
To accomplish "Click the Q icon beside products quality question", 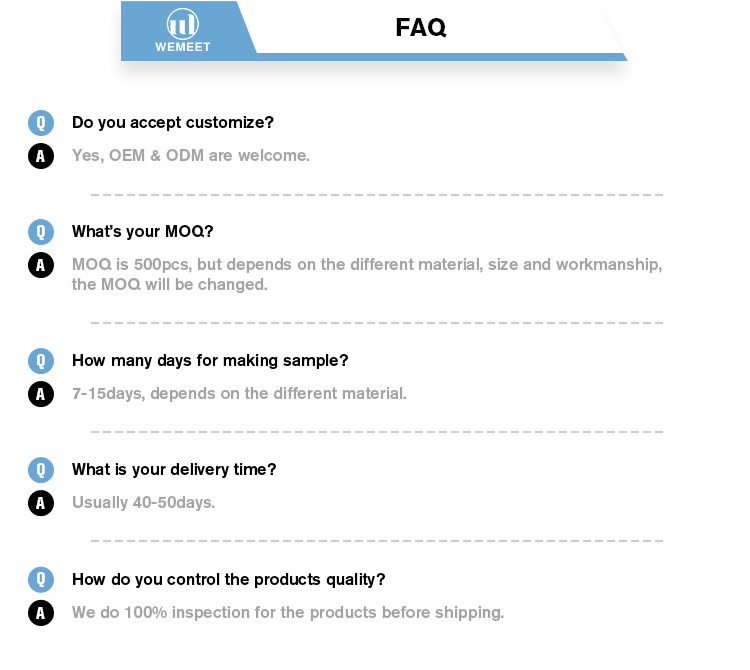I will pyautogui.click(x=40, y=580).
